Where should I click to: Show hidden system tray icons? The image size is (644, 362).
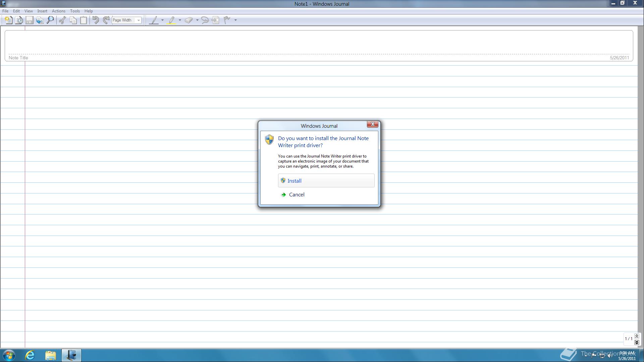(x=586, y=356)
